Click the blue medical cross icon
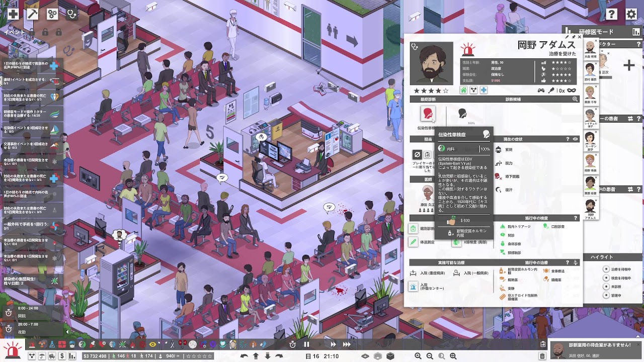 [484, 90]
